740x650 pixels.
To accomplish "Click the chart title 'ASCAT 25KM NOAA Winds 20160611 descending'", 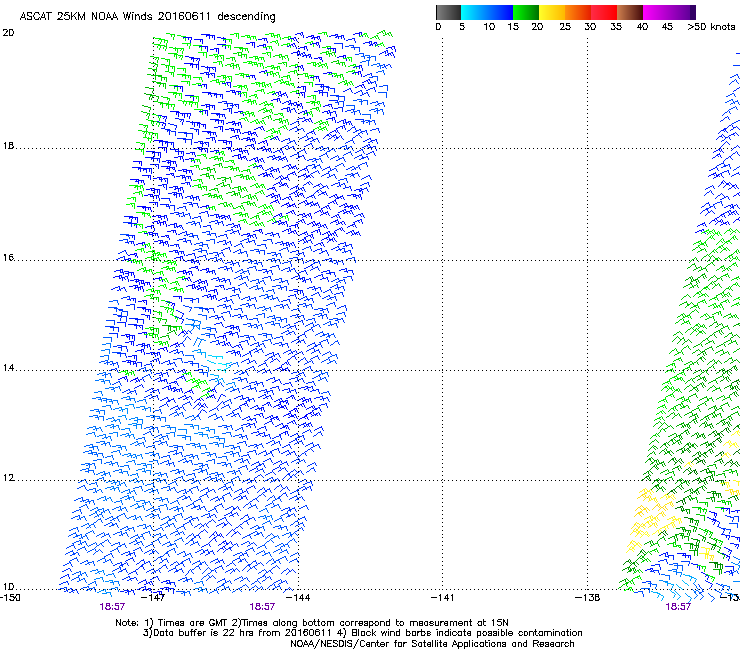I will [147, 17].
